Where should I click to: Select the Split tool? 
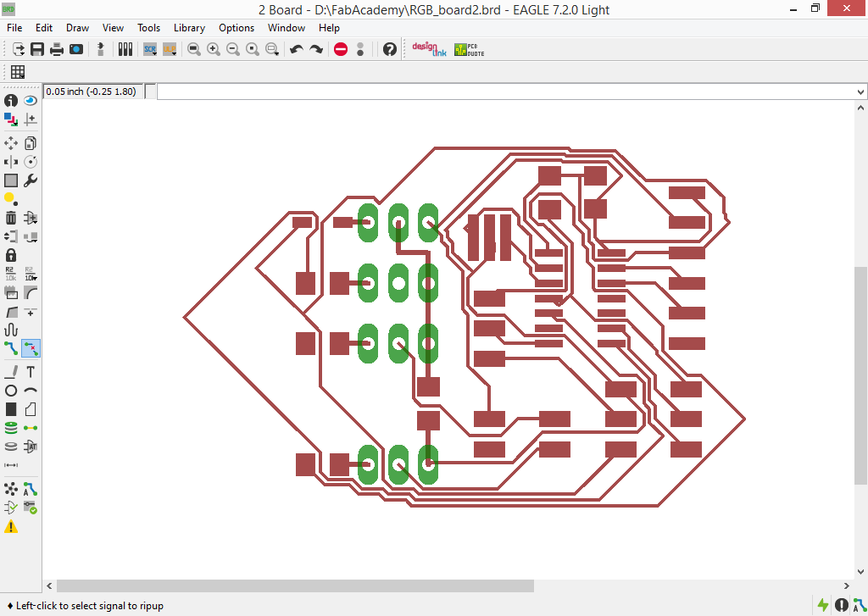click(x=10, y=312)
